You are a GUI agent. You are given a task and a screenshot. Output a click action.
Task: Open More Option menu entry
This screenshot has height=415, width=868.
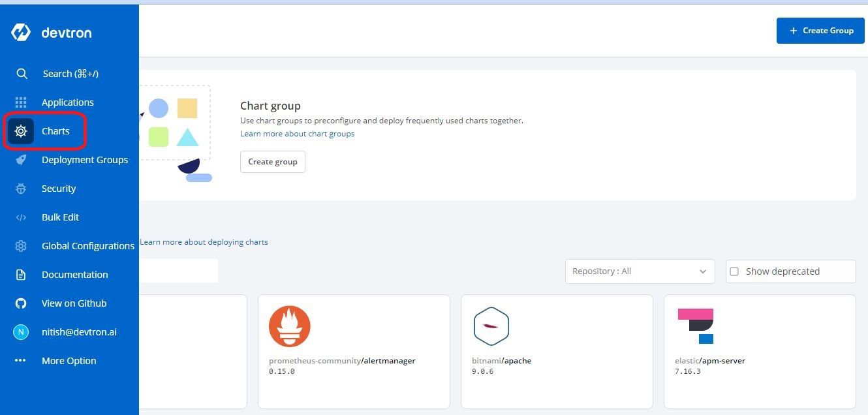(69, 361)
